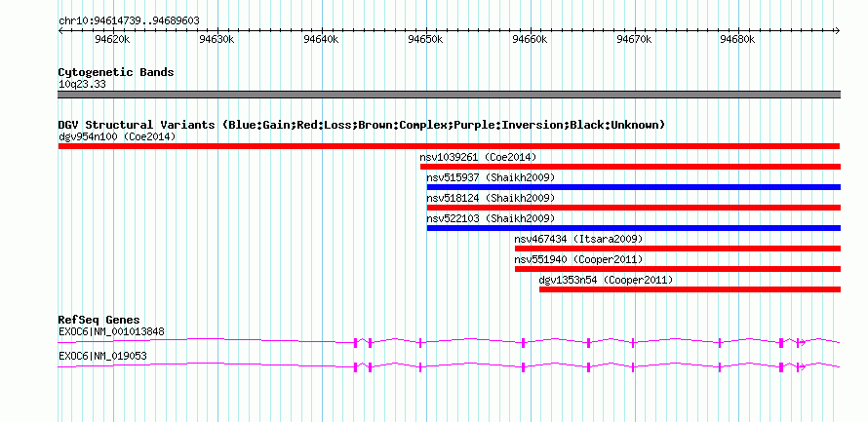Open the EXOC6|NM_019053 transcript label
Screen dimensions: 868x422
pos(102,356)
